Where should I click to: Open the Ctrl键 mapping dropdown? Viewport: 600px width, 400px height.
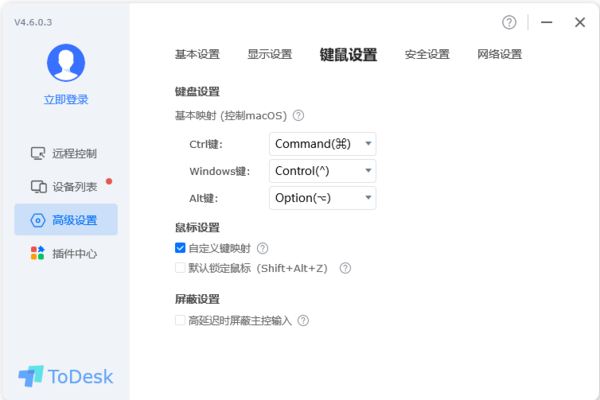tap(322, 144)
